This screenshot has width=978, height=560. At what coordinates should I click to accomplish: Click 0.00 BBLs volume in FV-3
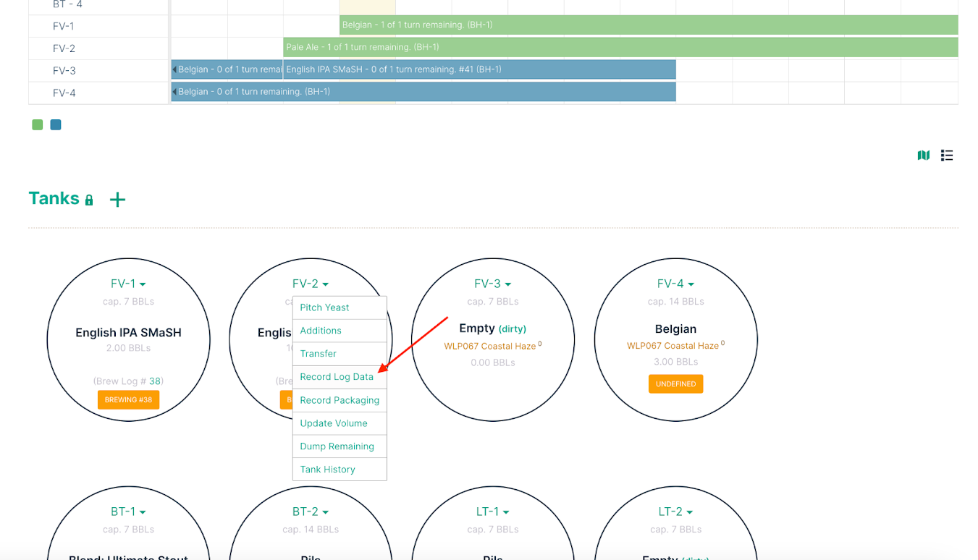[x=493, y=362]
